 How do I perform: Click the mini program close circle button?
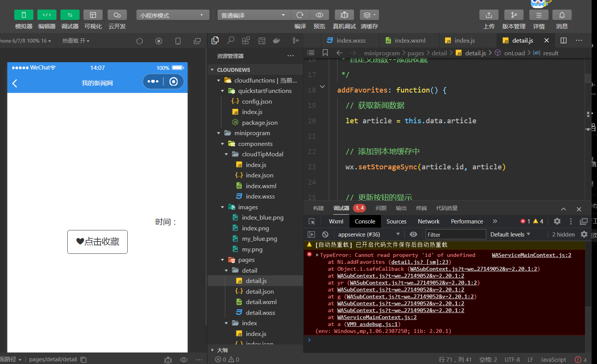click(x=174, y=81)
